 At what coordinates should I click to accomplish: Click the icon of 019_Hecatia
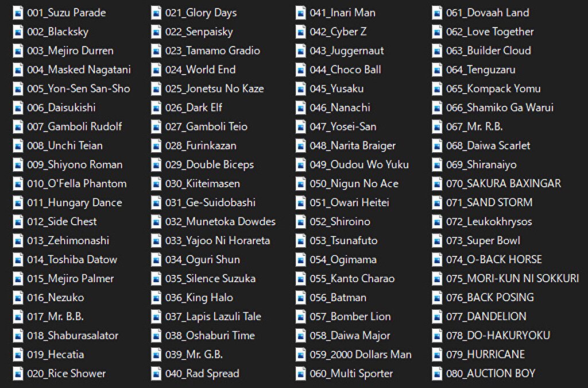[x=18, y=355]
